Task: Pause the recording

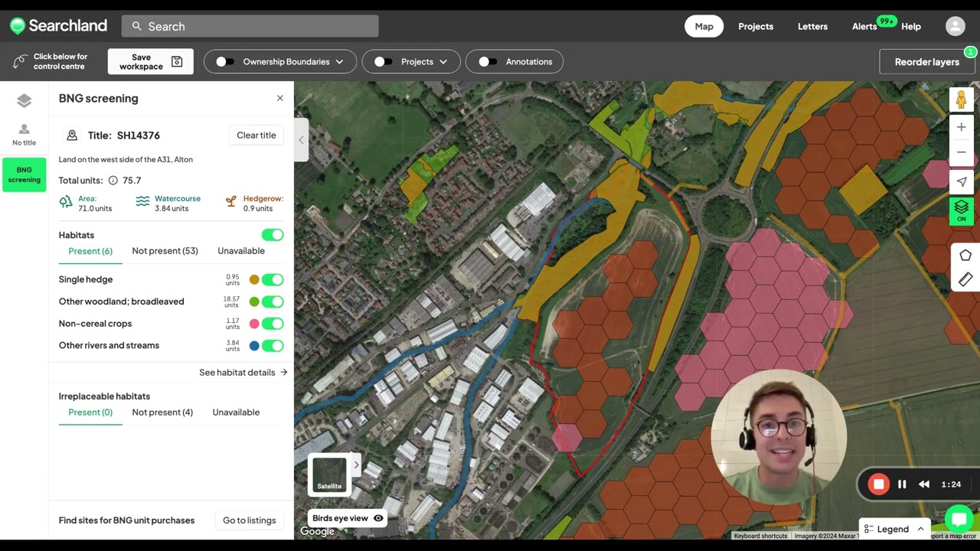Action: 902,484
